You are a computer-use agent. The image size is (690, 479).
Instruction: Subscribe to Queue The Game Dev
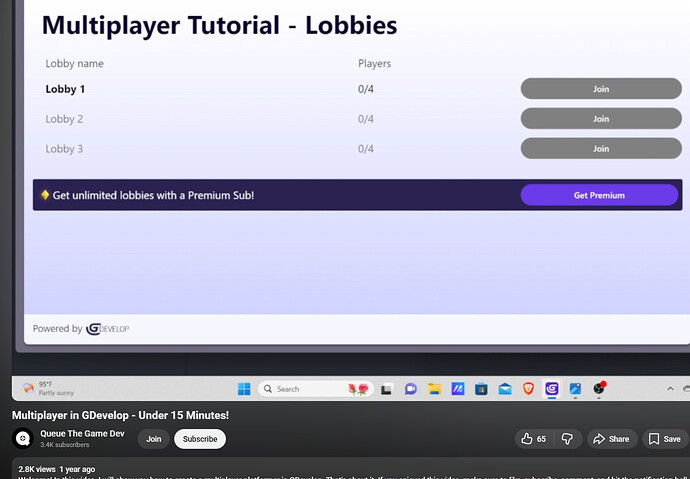[x=199, y=439]
